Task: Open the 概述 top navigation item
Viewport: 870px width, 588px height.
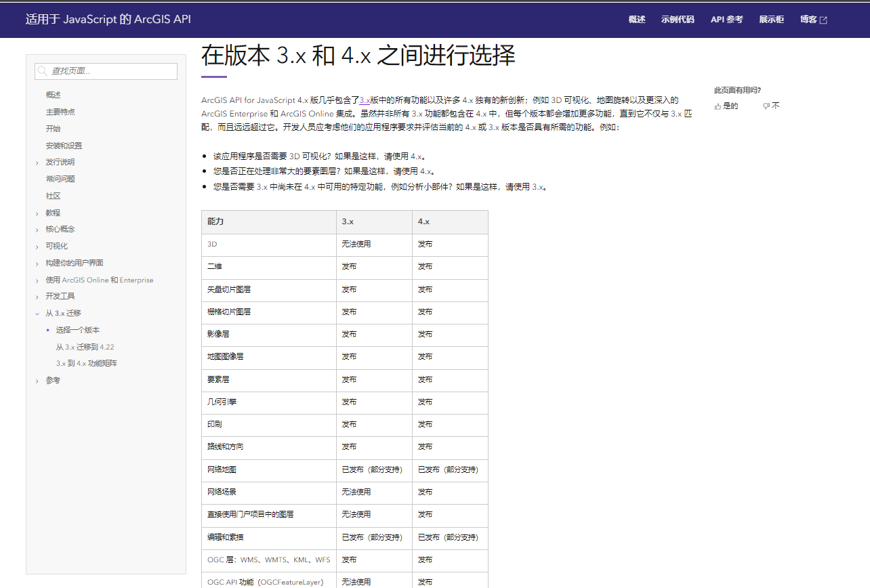Action: click(x=637, y=20)
